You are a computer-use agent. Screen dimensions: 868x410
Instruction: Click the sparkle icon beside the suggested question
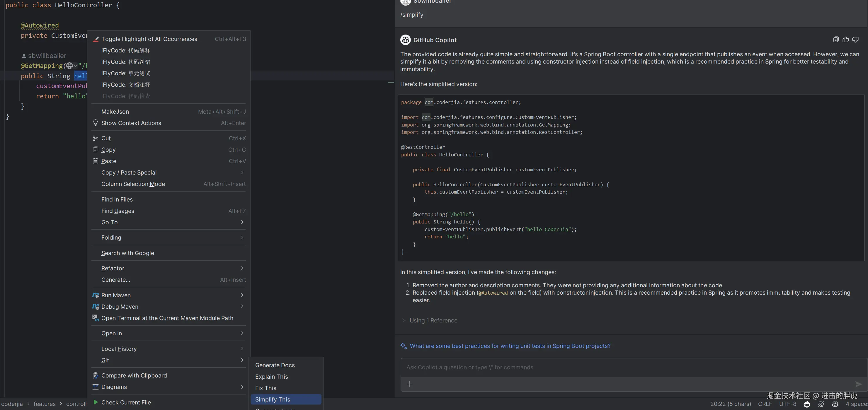click(403, 346)
